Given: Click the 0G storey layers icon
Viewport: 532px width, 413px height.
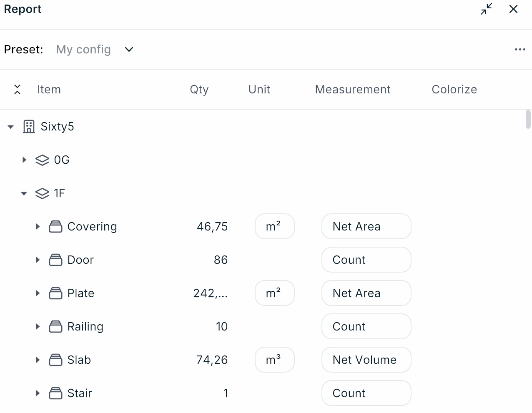Looking at the screenshot, I should 42,160.
